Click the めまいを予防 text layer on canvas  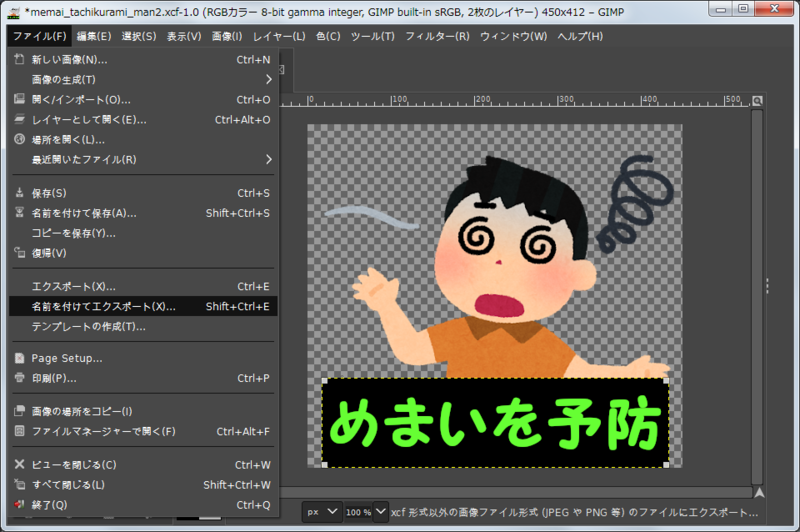click(495, 423)
